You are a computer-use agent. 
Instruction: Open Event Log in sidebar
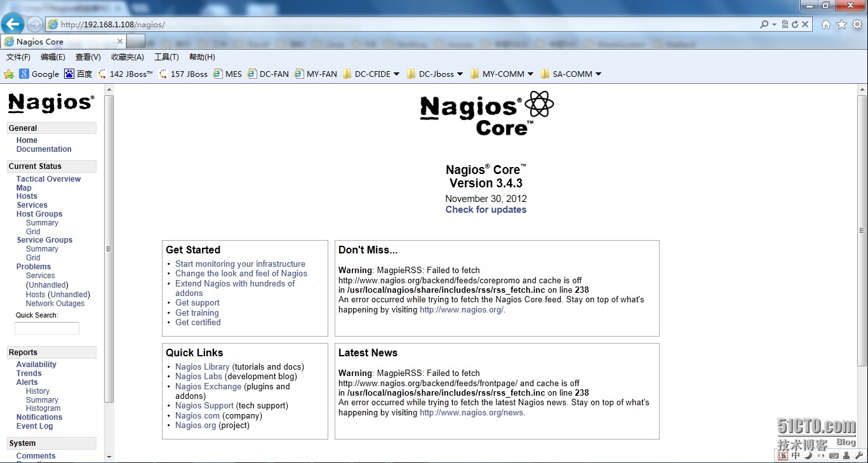coord(34,426)
